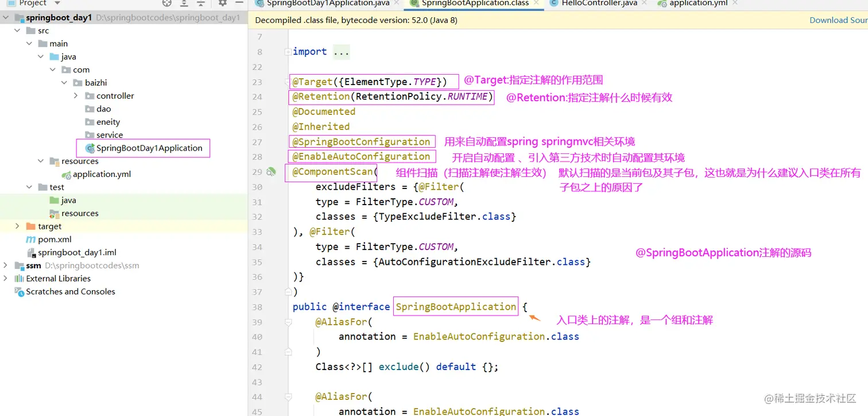
Task: Click @EnableAutoConfiguration on line 28
Action: click(361, 157)
